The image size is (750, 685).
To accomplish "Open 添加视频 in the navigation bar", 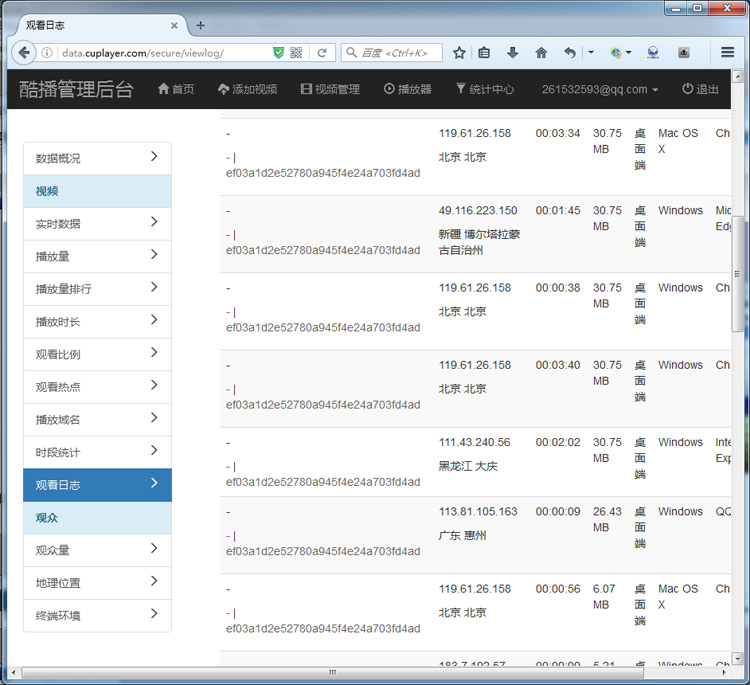I will coord(247,89).
